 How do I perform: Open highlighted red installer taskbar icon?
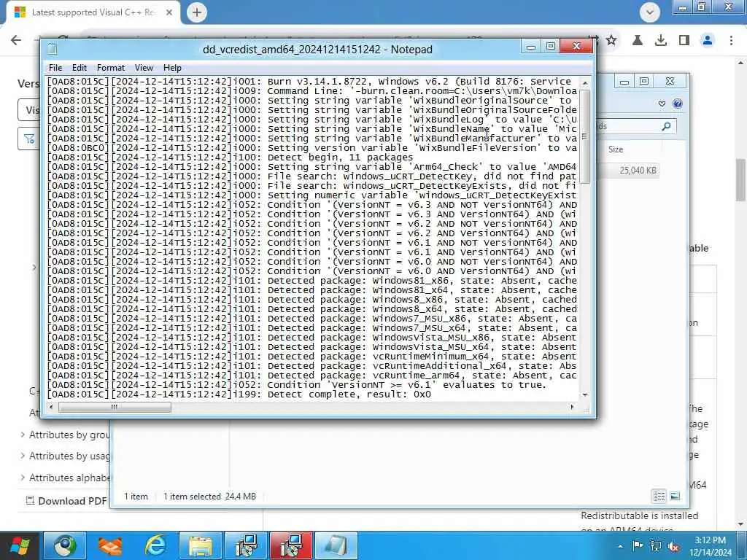tap(291, 545)
